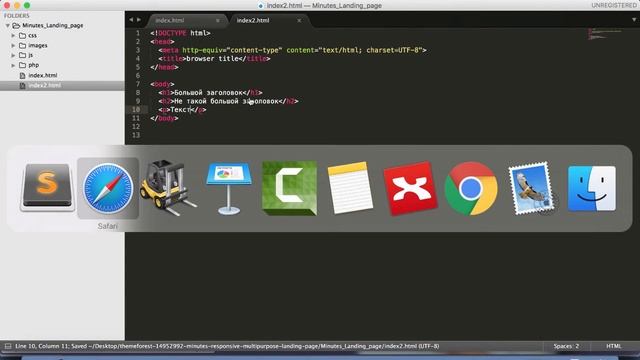640x360 pixels.
Task: Expand the php folder
Action: (x=13, y=65)
